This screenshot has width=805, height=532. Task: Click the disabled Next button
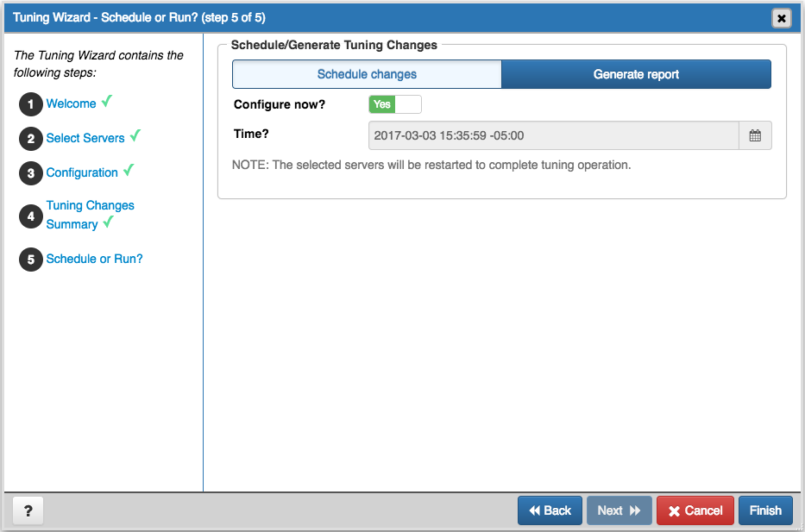(x=619, y=510)
